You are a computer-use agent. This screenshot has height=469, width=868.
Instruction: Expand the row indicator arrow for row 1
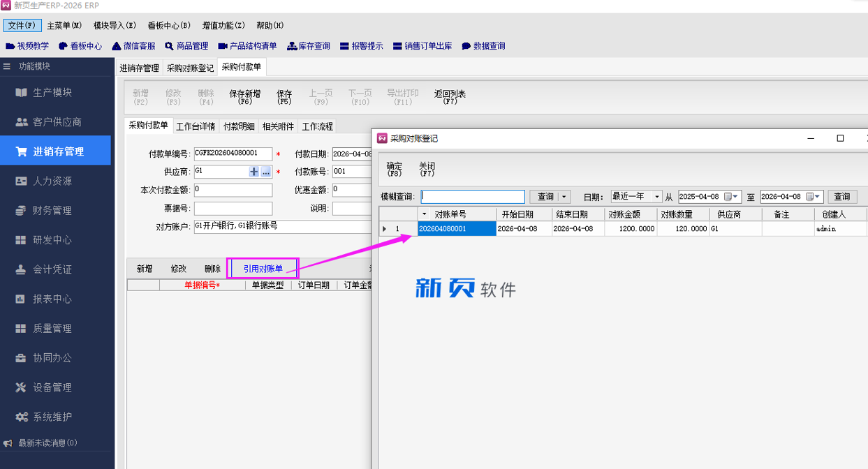tap(384, 229)
